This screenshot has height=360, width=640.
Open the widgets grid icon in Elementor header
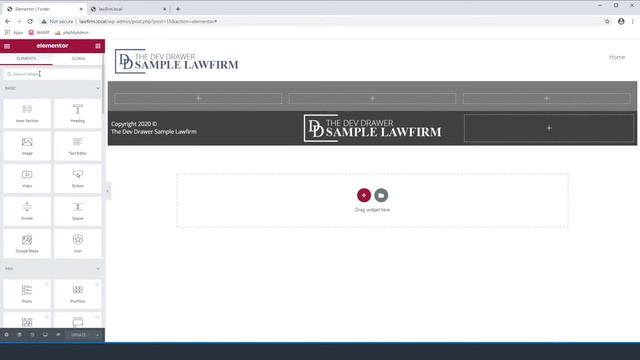click(98, 46)
